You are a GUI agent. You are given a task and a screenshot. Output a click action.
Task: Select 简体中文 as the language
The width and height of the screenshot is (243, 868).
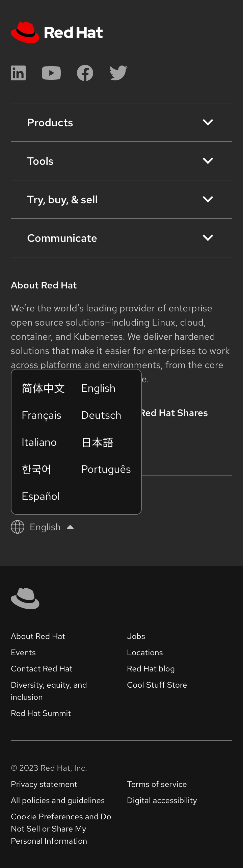(x=43, y=388)
